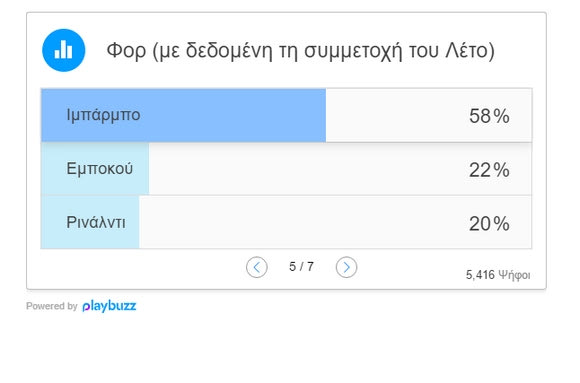Select the Εμποκού poll option
The image size is (580, 383).
tap(287, 169)
